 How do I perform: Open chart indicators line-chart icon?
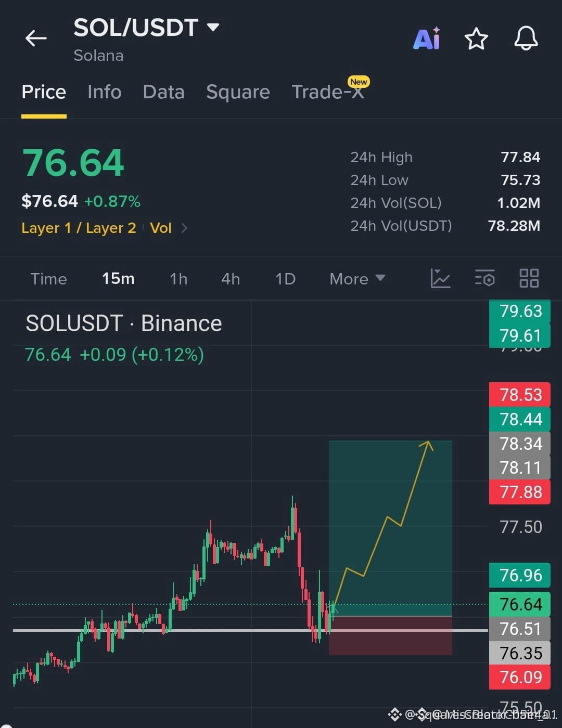click(440, 278)
